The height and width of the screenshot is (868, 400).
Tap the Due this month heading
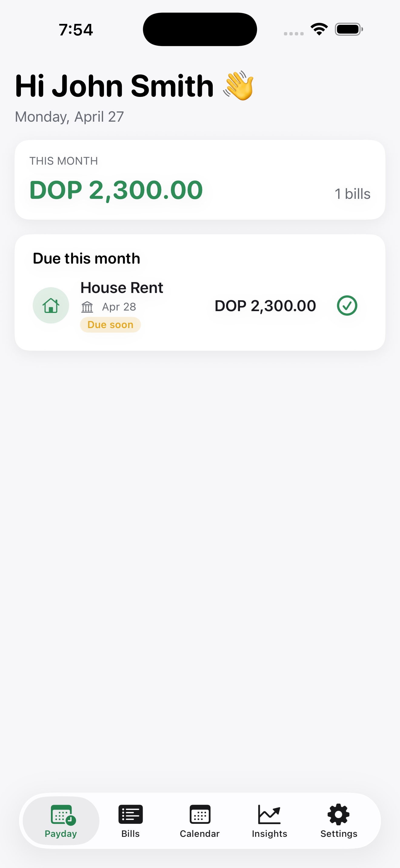pyautogui.click(x=86, y=258)
